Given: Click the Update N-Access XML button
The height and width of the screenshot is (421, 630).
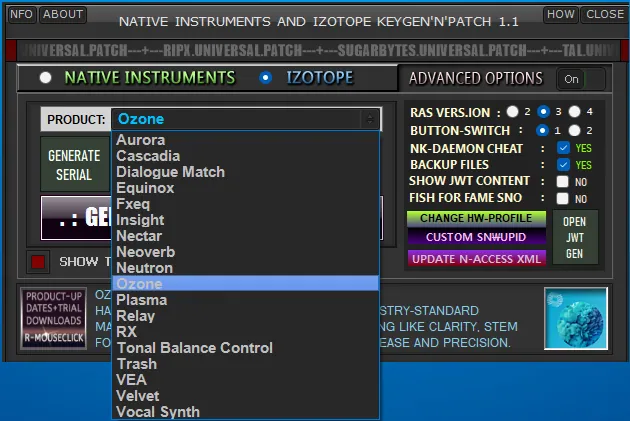Looking at the screenshot, I should tap(476, 259).
